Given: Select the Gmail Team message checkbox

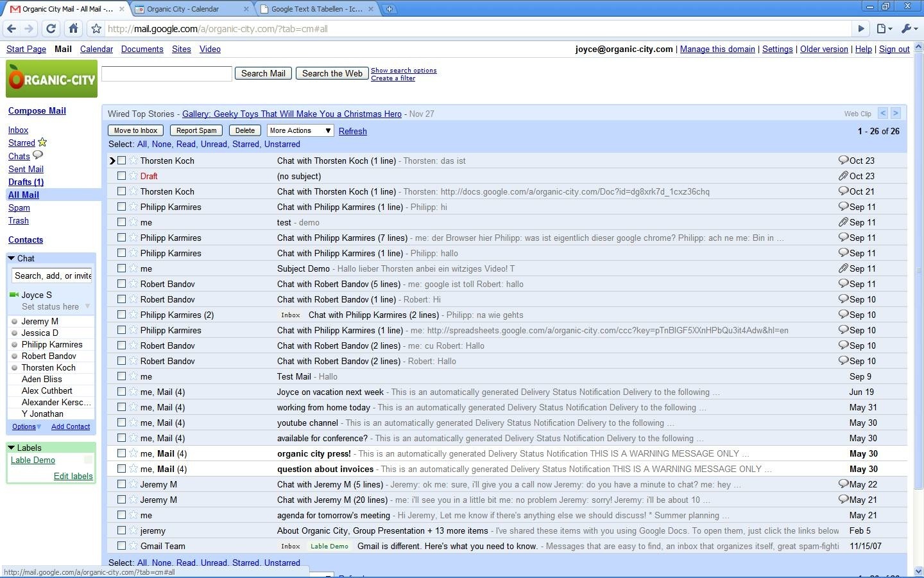Looking at the screenshot, I should 121,546.
